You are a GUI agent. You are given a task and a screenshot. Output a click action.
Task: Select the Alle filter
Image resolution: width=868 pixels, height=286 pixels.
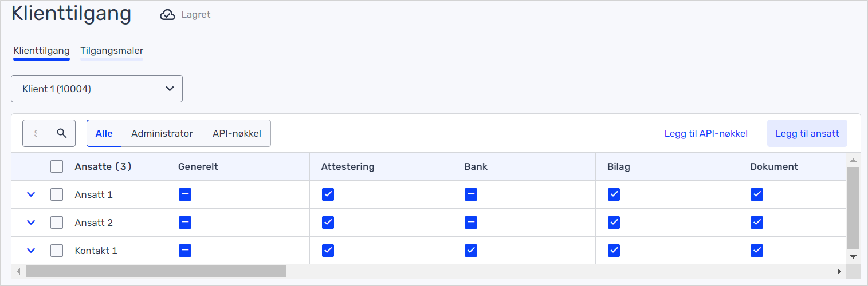[x=104, y=133]
